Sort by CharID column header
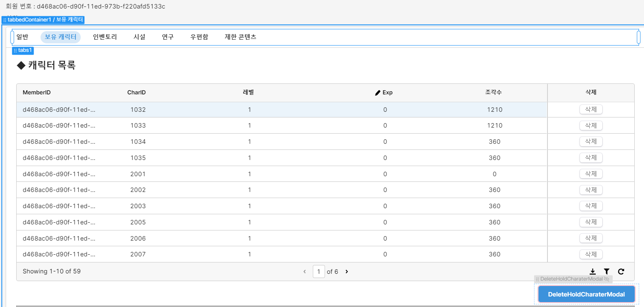The image size is (644, 307). pyautogui.click(x=136, y=93)
